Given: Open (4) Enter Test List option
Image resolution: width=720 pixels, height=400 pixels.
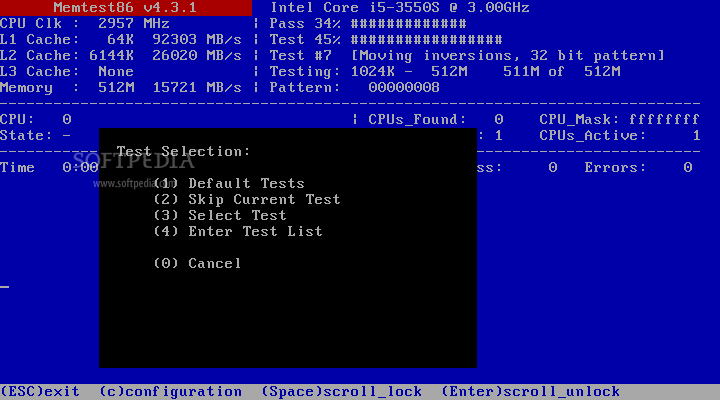Looking at the screenshot, I should pos(238,231).
